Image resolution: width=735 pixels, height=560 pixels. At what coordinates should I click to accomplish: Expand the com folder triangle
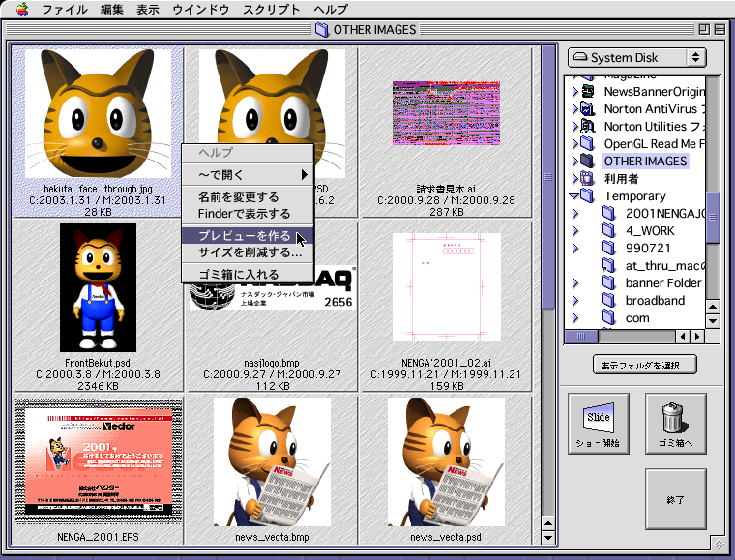coord(575,318)
